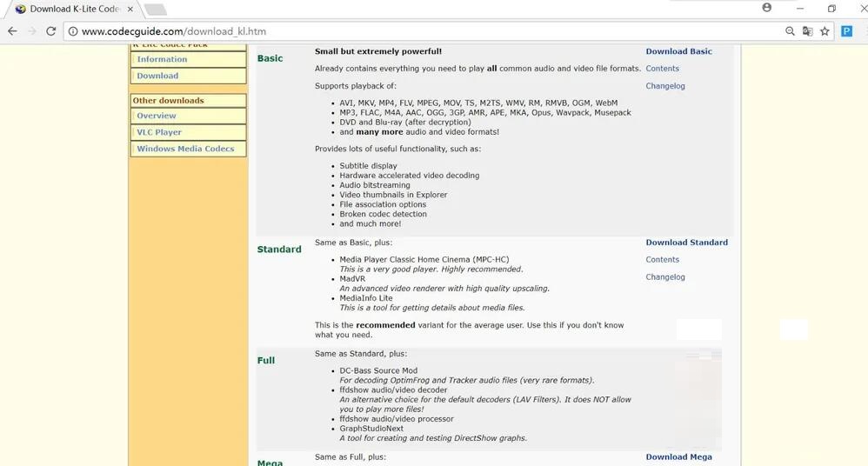This screenshot has width=868, height=466.
Task: Click 'Small but extremely powerful!' text
Action: [378, 51]
